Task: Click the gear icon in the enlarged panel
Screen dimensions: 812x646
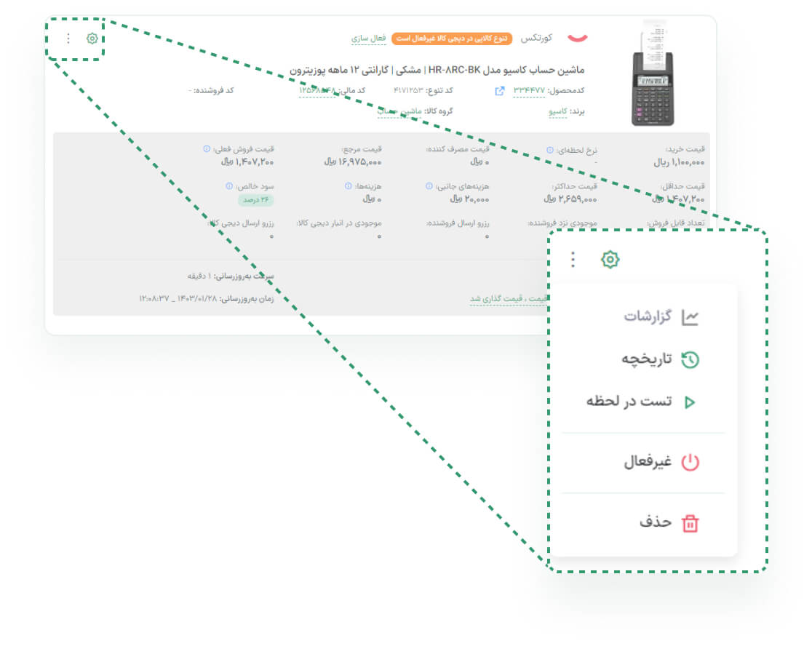Action: pyautogui.click(x=610, y=259)
